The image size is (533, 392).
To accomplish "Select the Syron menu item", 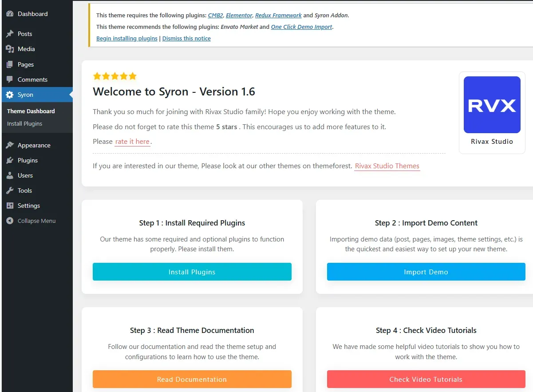I will [x=36, y=95].
